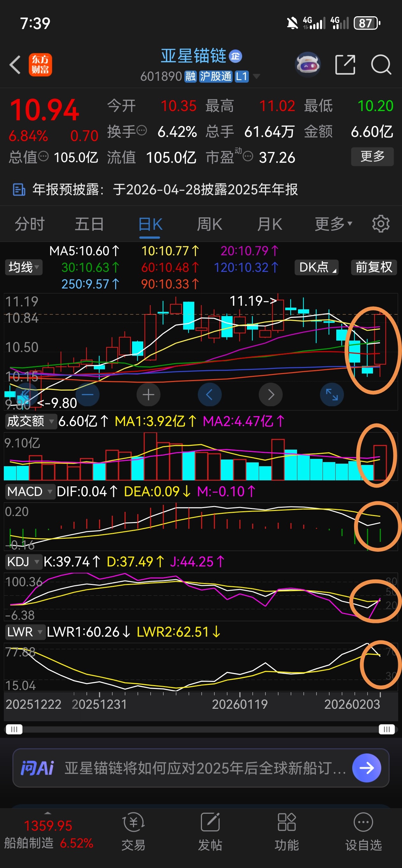402x868 pixels.
Task: Open the L1 quote level badge
Action: tap(242, 77)
